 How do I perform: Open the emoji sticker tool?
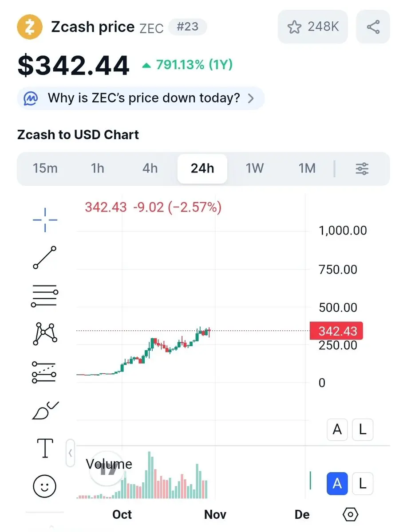coord(45,486)
